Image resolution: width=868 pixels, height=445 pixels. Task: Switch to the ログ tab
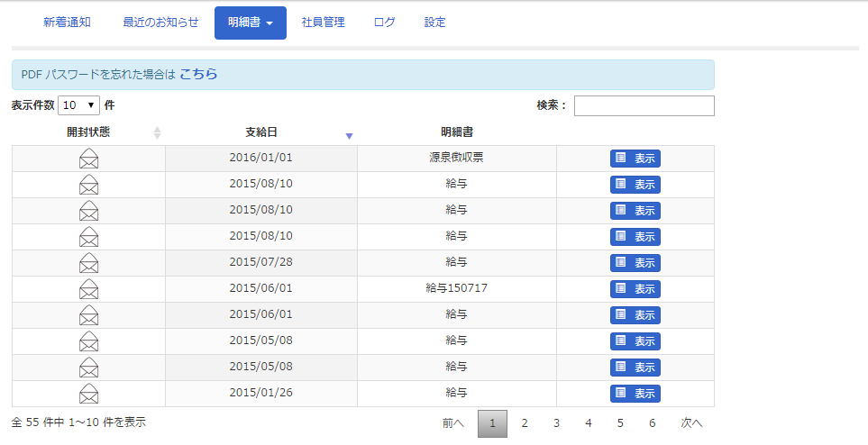tap(384, 23)
